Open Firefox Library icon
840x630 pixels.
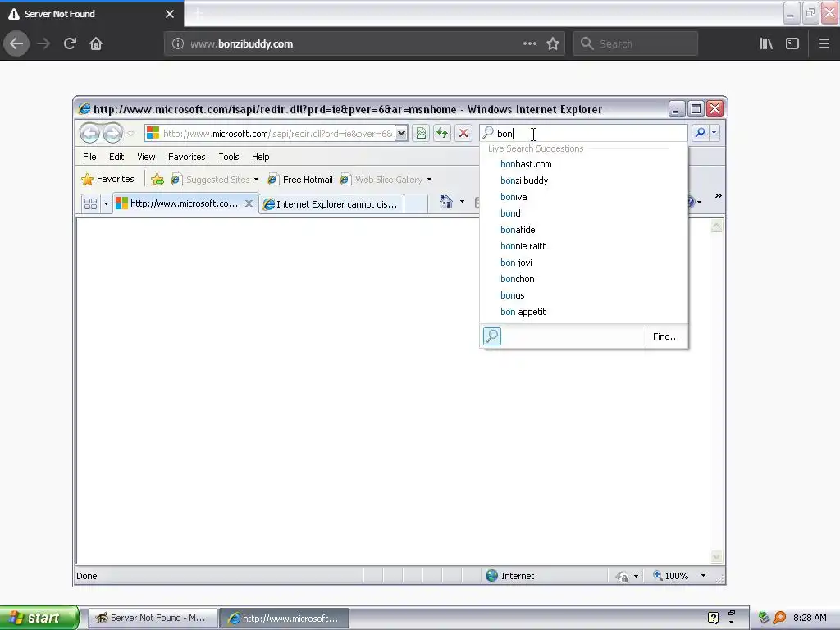pos(766,44)
